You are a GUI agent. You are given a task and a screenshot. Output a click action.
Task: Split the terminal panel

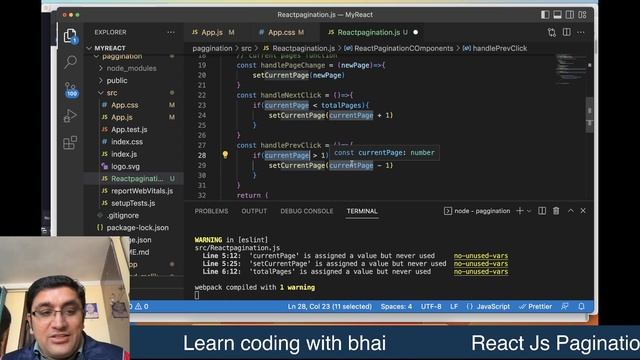coord(542,211)
